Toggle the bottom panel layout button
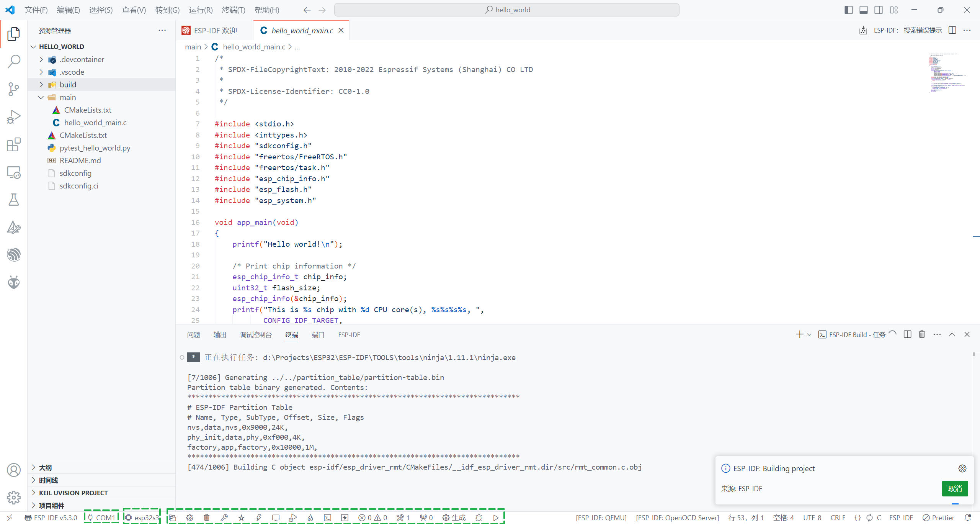This screenshot has height=524, width=980. [x=864, y=10]
